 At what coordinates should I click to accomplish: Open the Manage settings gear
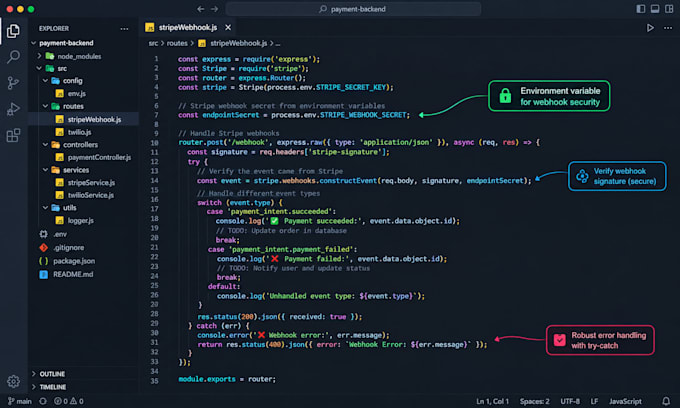coord(13,381)
